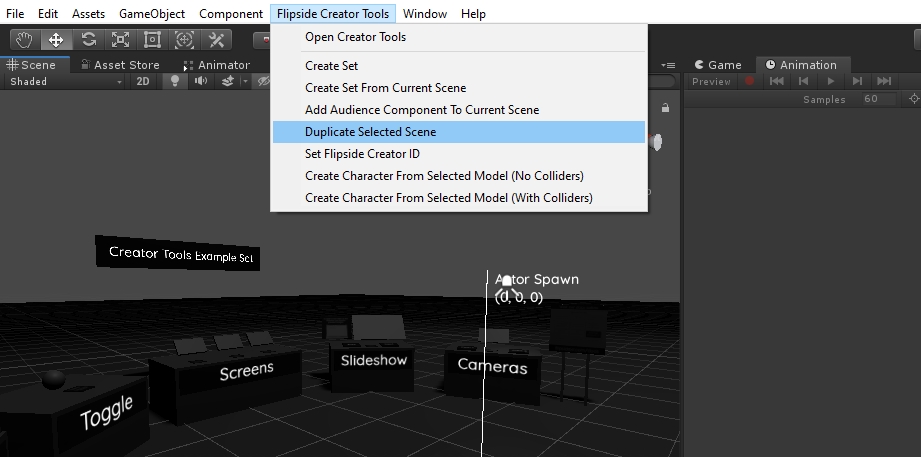Open the Component menu

[x=231, y=14]
